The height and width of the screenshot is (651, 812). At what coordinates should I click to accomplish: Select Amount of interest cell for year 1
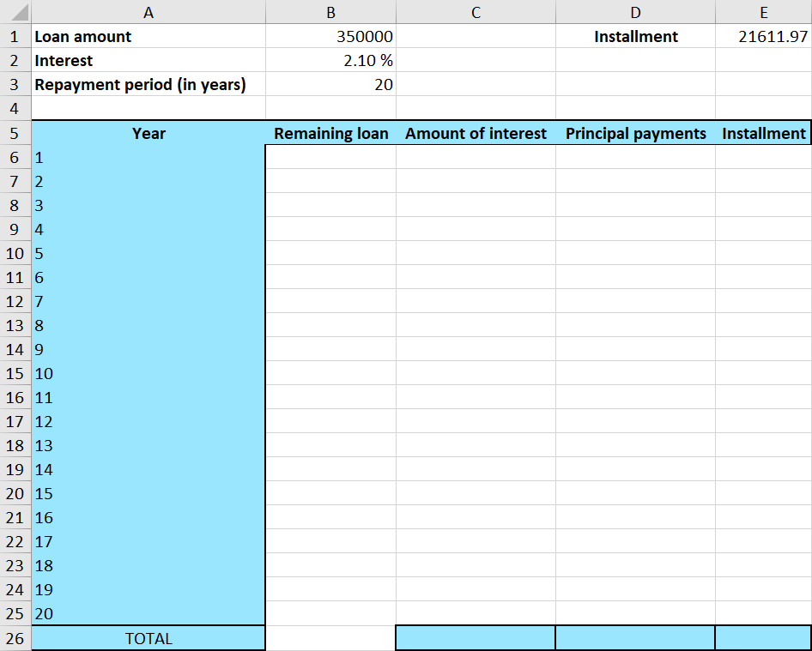click(476, 157)
